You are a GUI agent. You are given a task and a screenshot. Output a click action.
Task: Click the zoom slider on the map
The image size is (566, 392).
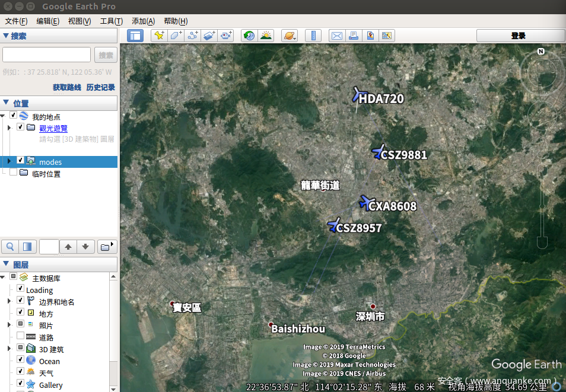(x=542, y=206)
